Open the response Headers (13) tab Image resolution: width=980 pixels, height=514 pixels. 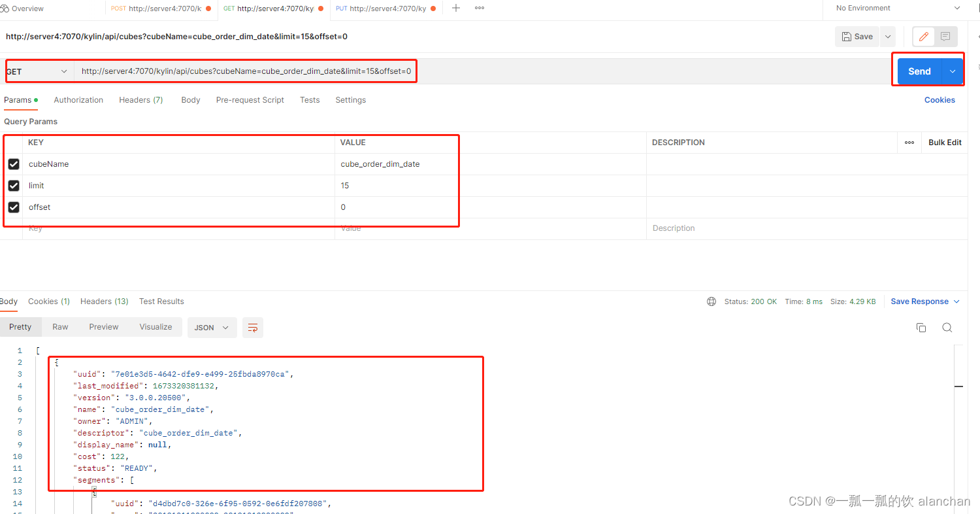tap(105, 301)
